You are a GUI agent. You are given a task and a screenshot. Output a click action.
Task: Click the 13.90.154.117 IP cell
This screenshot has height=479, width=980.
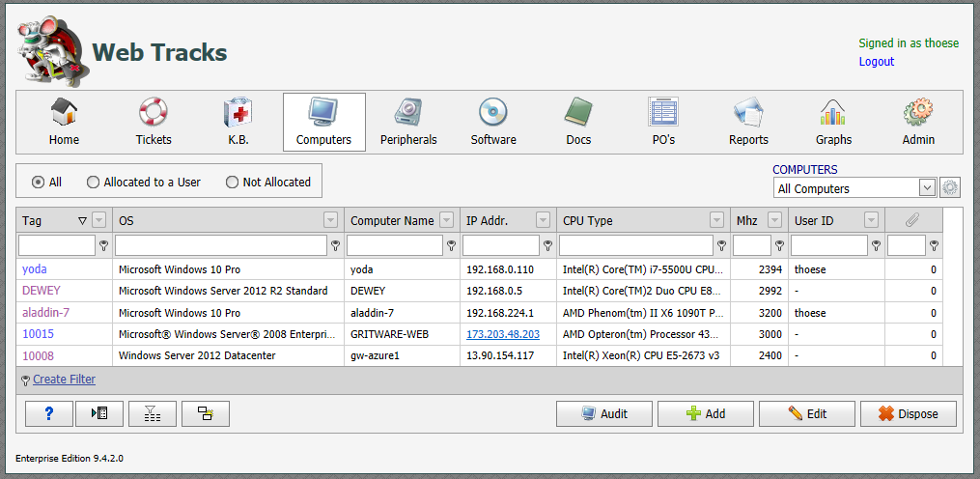coord(508,355)
